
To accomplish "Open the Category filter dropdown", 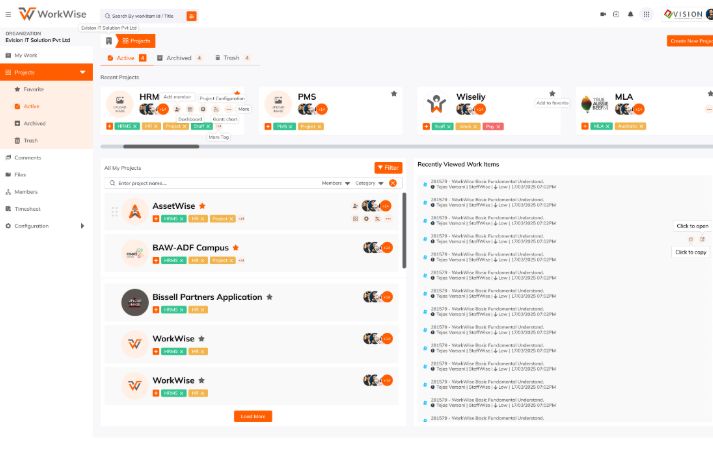I will coord(369,183).
